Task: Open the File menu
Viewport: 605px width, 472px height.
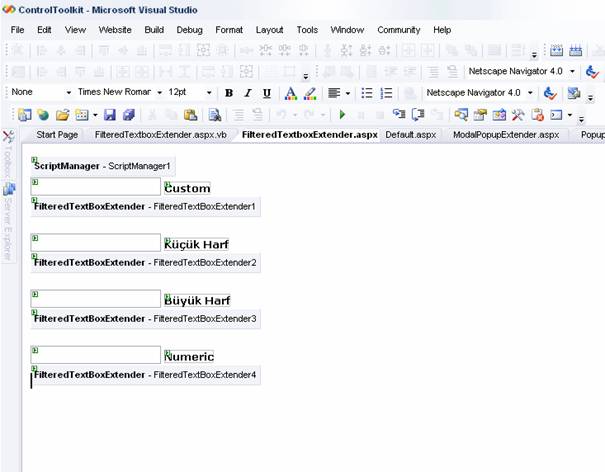Action: [x=17, y=30]
